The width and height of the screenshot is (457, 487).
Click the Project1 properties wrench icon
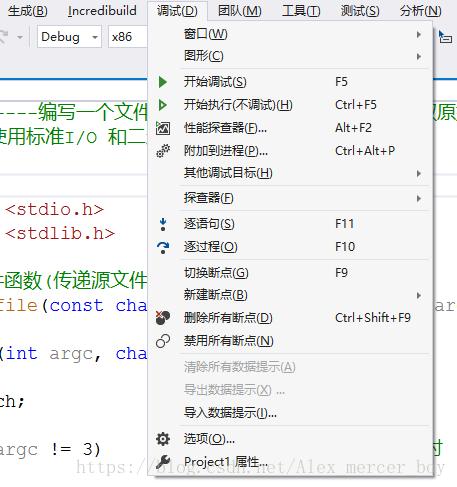point(163,462)
